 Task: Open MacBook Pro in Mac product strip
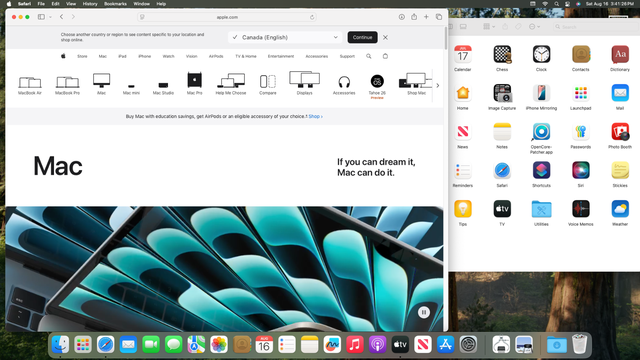tap(67, 85)
